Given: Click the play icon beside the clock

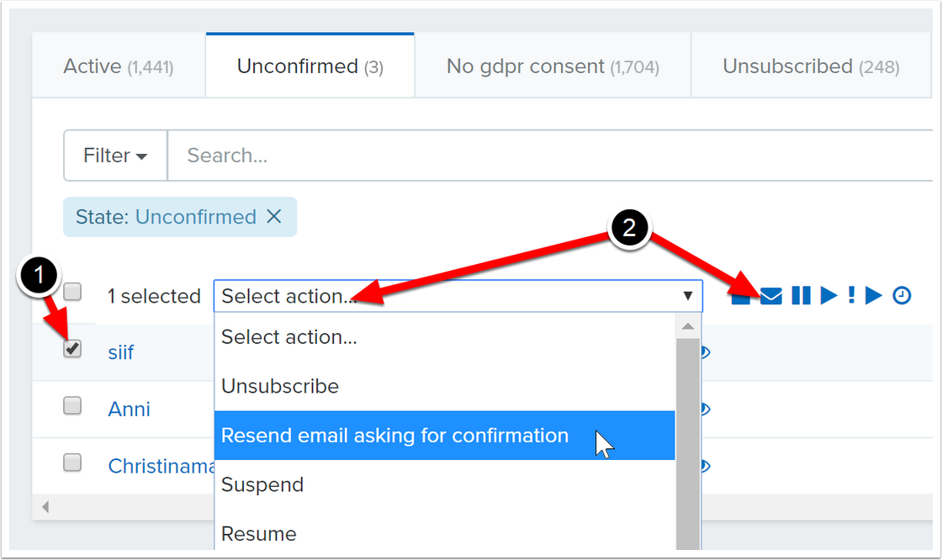Looking at the screenshot, I should [x=874, y=295].
